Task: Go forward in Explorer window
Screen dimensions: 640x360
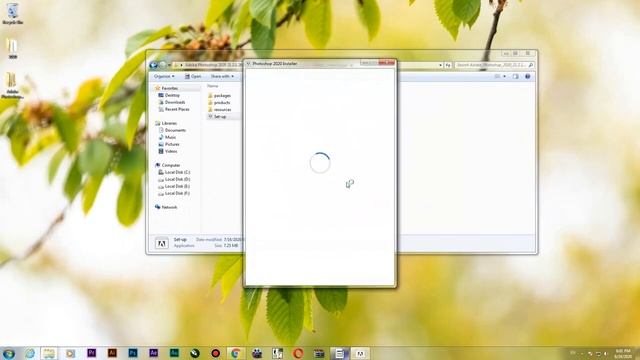Action: pyautogui.click(x=162, y=65)
